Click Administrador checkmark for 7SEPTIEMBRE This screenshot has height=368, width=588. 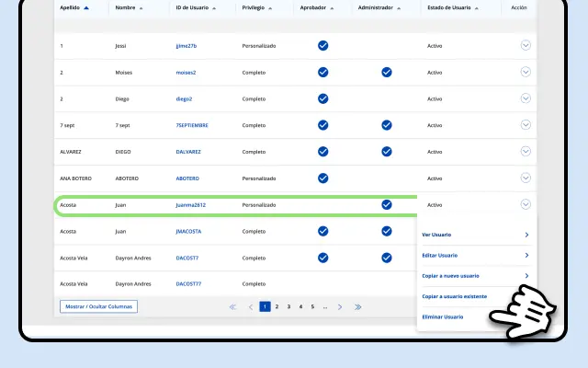point(387,125)
